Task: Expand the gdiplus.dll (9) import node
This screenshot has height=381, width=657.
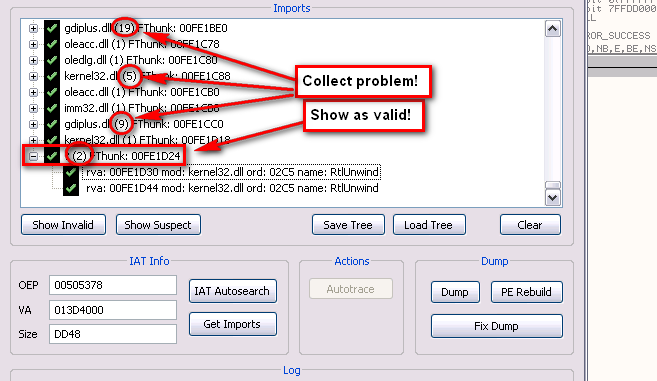Action: click(x=33, y=124)
